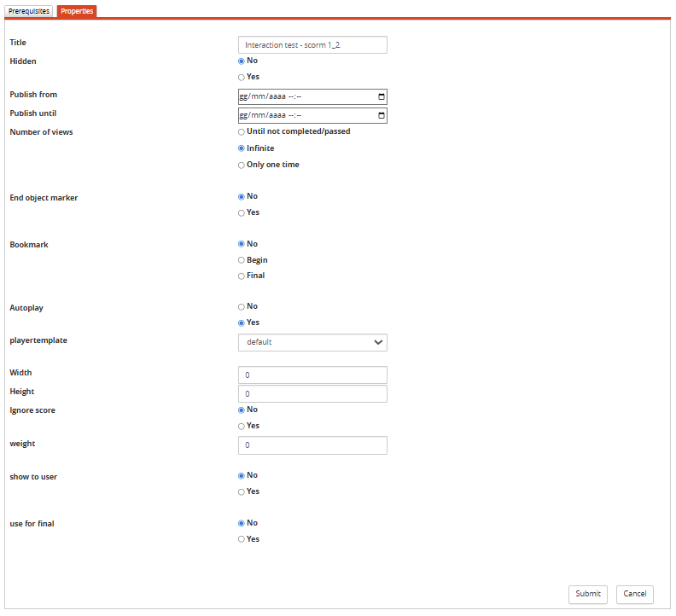The width and height of the screenshot is (676, 616).
Task: Expand the playertemplate dropdown
Action: pyautogui.click(x=312, y=342)
